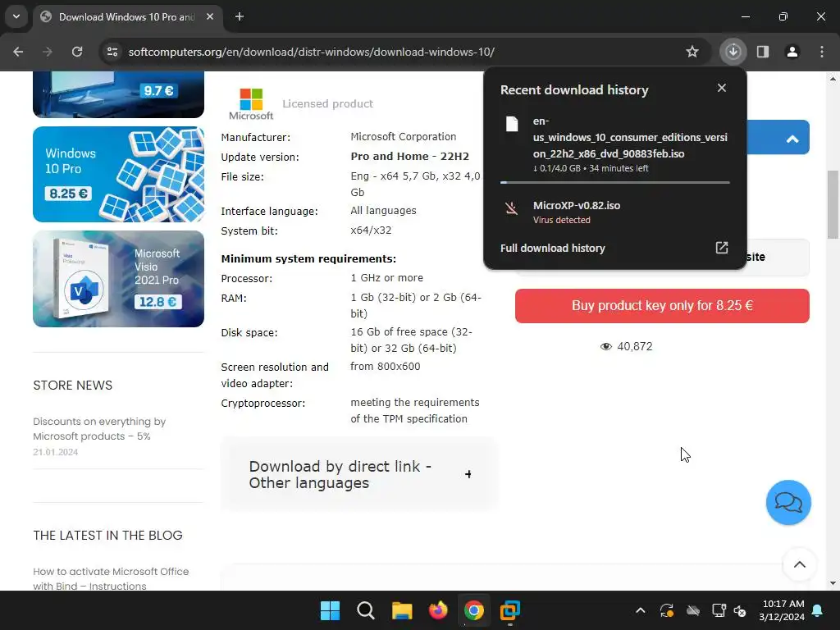Viewport: 840px width, 630px height.
Task: Open the Chrome side panel
Action: [763, 52]
